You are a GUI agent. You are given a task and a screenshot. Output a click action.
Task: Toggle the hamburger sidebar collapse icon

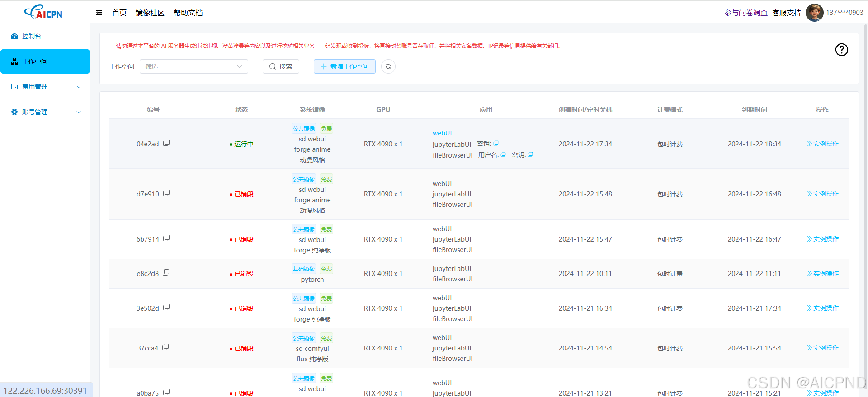(x=99, y=13)
